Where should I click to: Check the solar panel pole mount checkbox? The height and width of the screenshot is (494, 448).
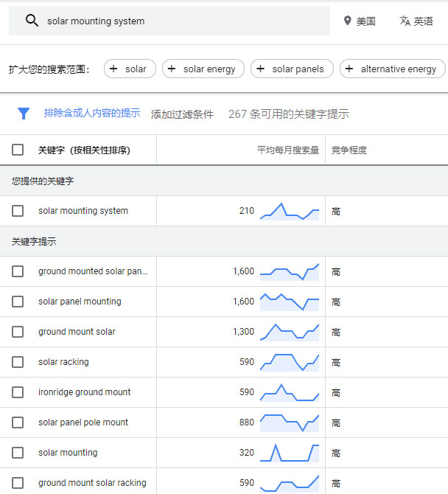[x=18, y=422]
